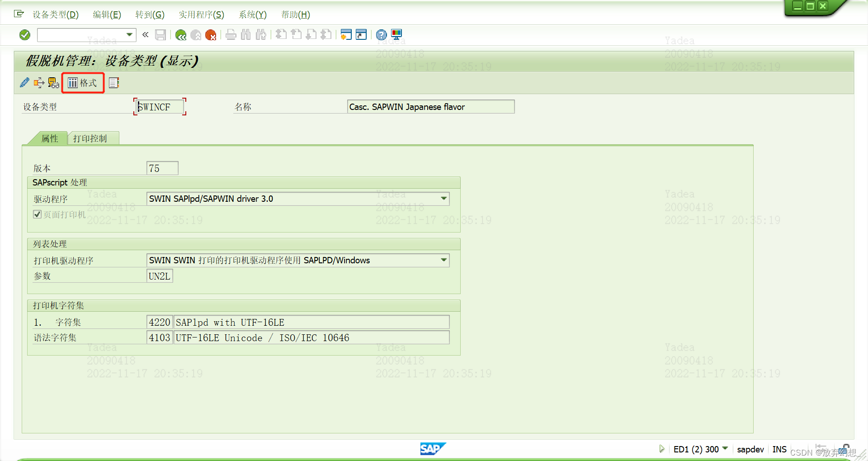Click the 格式 button
The width and height of the screenshot is (868, 461).
click(83, 83)
